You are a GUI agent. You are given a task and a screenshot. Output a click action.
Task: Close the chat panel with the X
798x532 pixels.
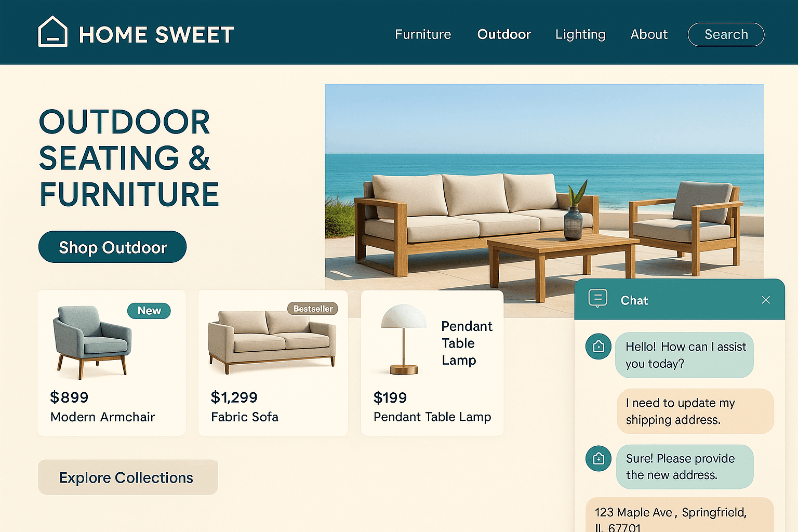pyautogui.click(x=765, y=300)
